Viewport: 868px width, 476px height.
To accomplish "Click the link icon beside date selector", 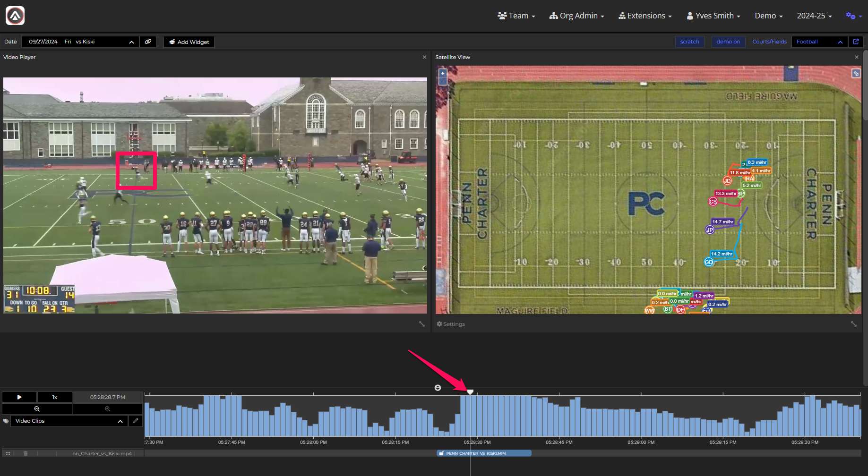I will [x=148, y=42].
